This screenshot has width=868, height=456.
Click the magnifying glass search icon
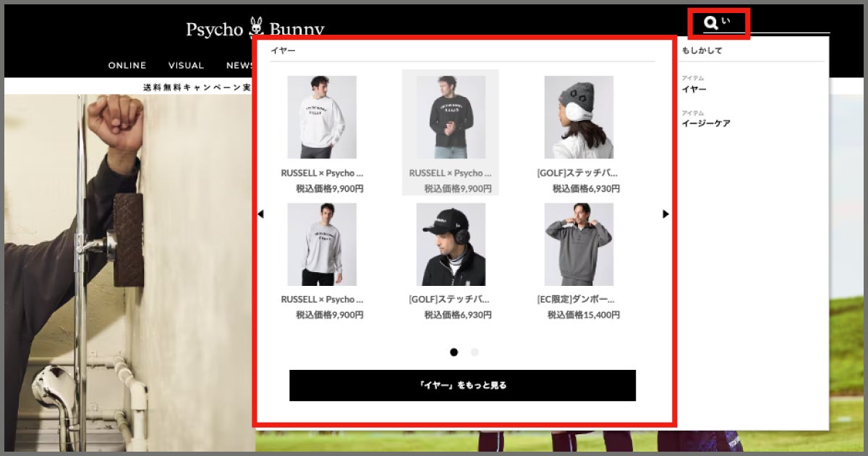pyautogui.click(x=710, y=24)
